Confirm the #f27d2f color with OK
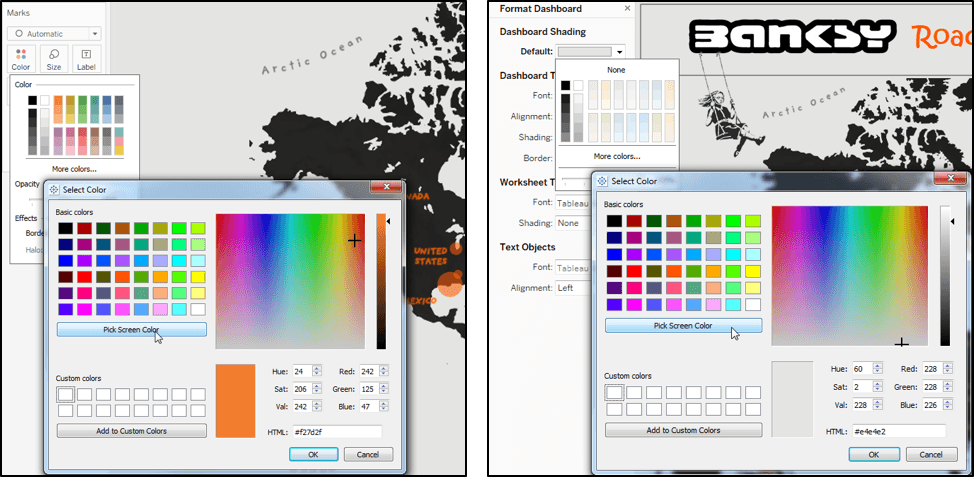974x477 pixels. [x=314, y=454]
